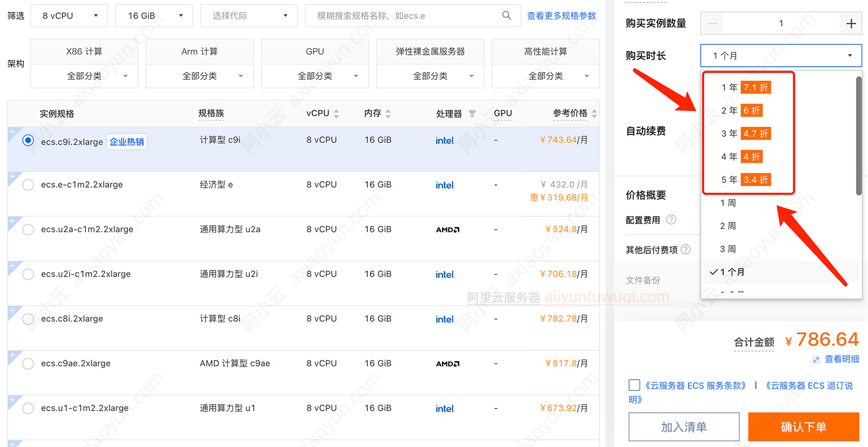
Task: Collapse the 购买时长 1 个月 dropdown
Action: tap(781, 55)
